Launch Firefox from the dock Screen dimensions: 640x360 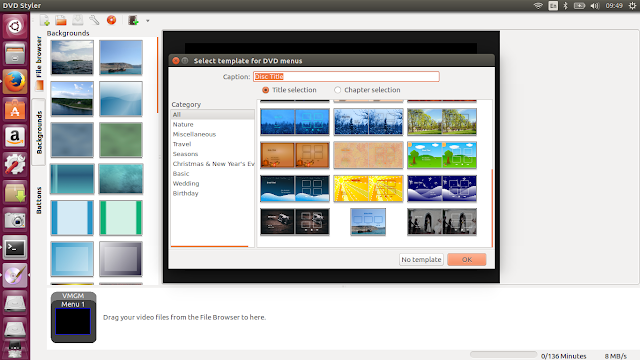pyautogui.click(x=15, y=82)
